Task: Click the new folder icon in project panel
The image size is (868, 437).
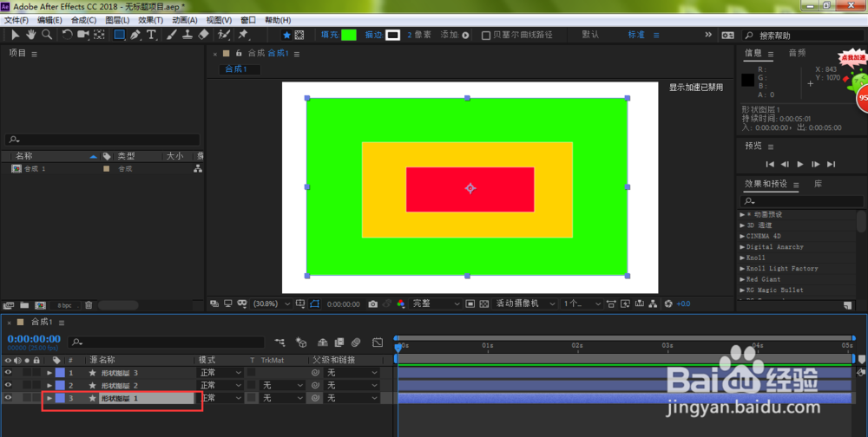Action: tap(24, 305)
